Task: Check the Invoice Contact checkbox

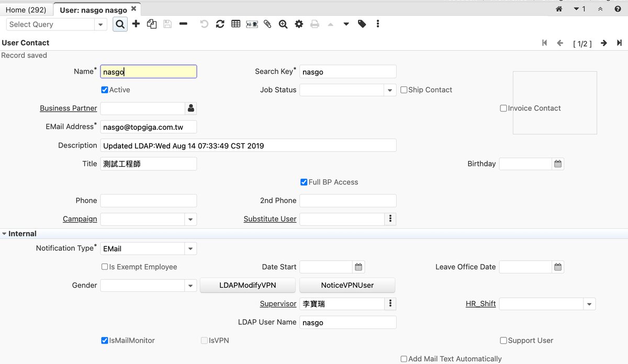Action: click(503, 108)
